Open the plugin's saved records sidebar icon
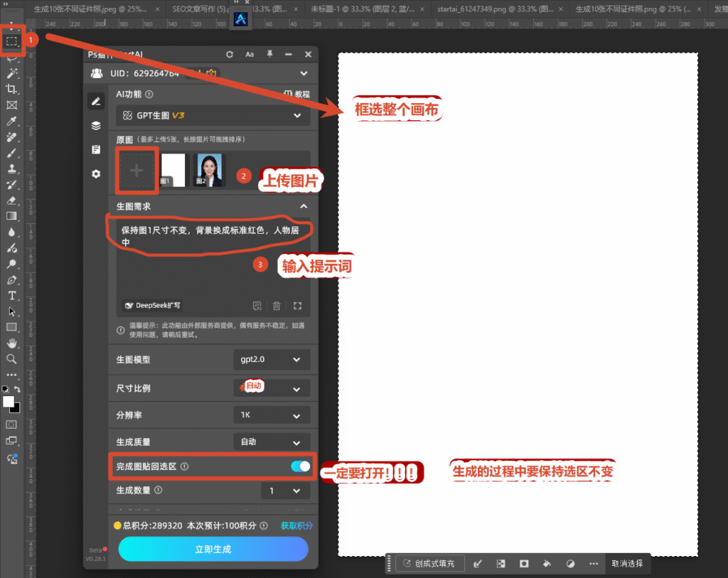This screenshot has width=728, height=578. coord(96,149)
